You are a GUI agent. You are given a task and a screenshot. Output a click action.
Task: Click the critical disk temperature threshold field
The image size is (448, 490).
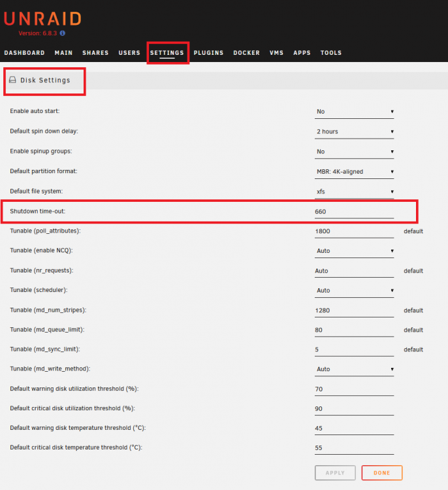[x=354, y=448]
